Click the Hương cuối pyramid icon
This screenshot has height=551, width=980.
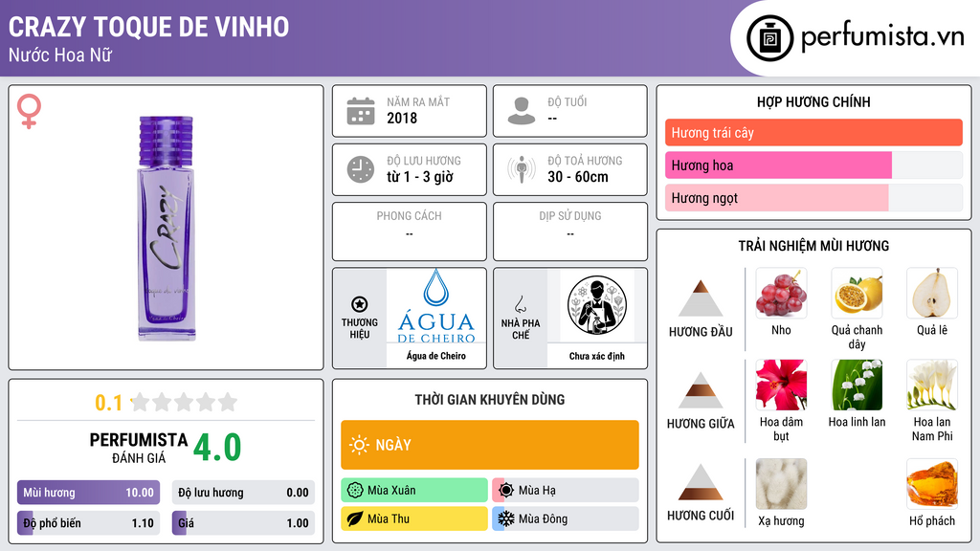coord(701,482)
